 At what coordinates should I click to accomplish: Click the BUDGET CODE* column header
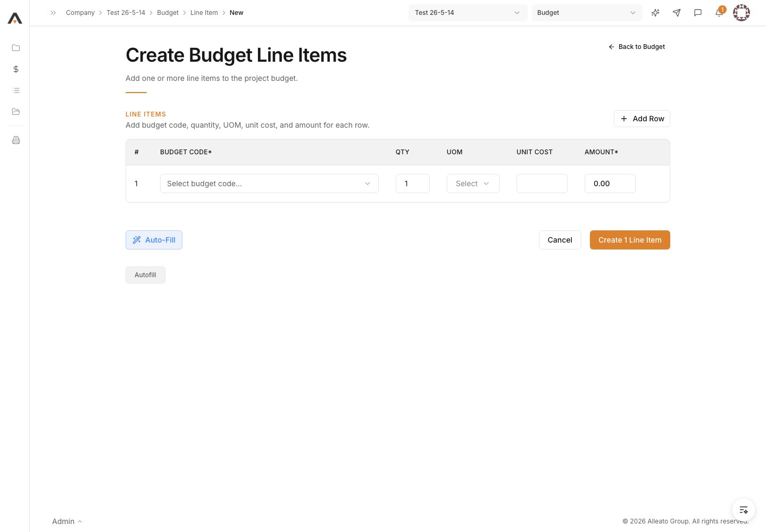pyautogui.click(x=186, y=152)
